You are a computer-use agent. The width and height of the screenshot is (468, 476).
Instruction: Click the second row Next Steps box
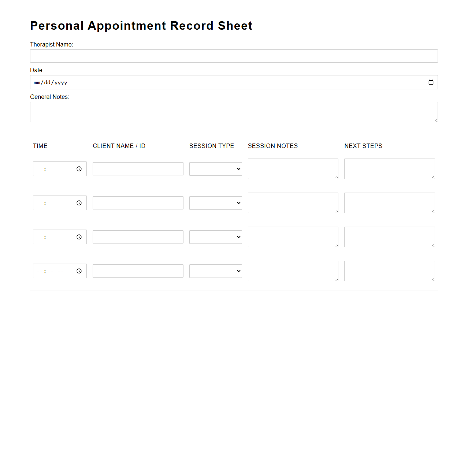389,202
